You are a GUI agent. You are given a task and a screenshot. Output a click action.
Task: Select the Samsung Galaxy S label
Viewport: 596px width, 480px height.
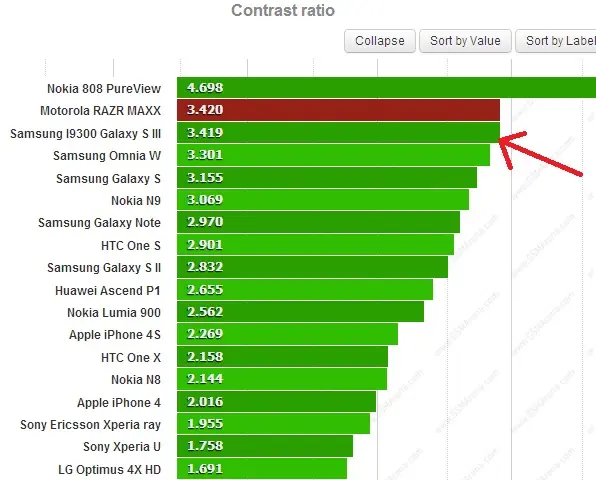pos(108,178)
